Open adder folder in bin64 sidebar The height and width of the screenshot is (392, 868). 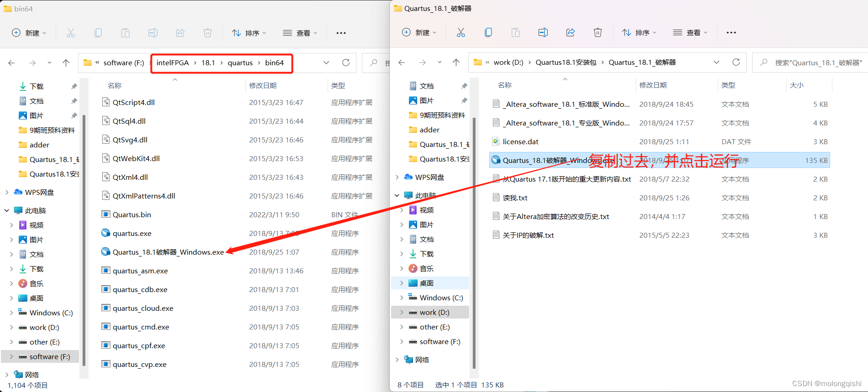40,145
